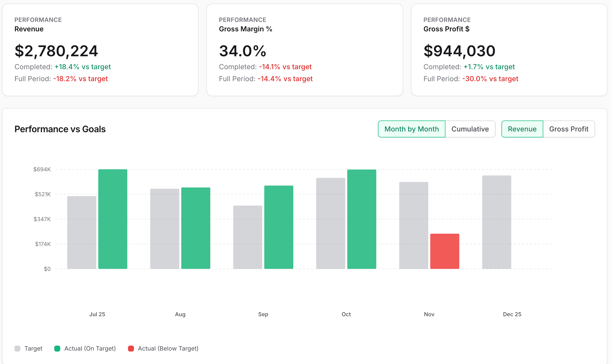The height and width of the screenshot is (364, 611).
Task: Click the Aug axis label
Action: [180, 314]
